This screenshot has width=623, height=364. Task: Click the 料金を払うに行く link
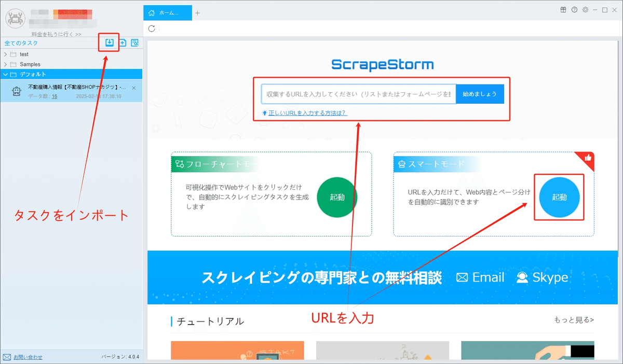click(x=56, y=34)
